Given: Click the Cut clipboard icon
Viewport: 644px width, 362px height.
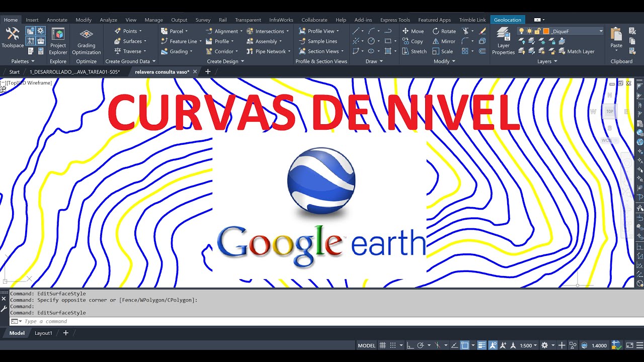Looking at the screenshot, I should pos(632,31).
